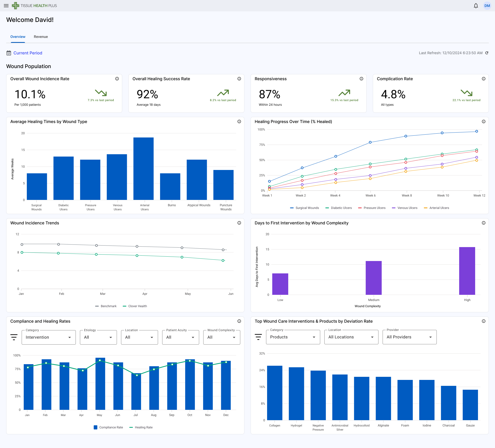Click the DM user avatar
This screenshot has width=495, height=448.
click(487, 5)
